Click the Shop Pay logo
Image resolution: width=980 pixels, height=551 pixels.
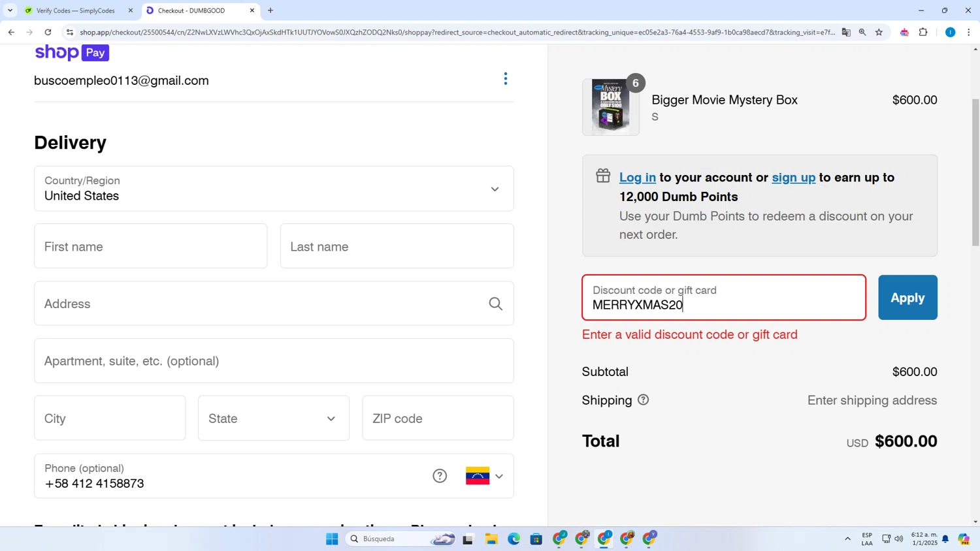(72, 53)
